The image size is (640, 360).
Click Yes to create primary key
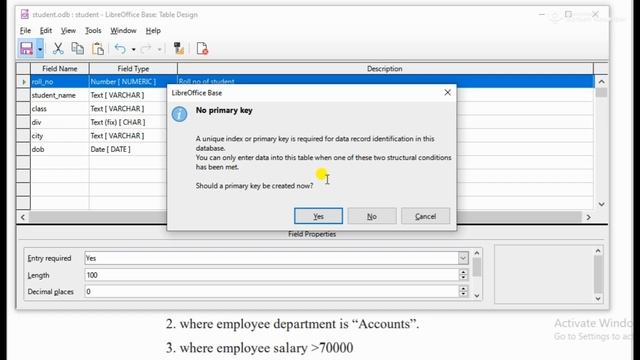point(318,216)
